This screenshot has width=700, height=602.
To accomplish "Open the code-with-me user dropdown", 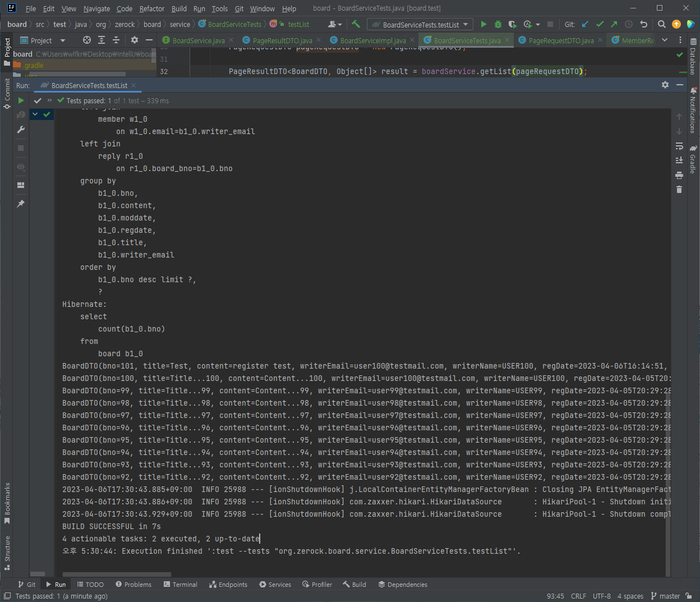I will (x=335, y=24).
